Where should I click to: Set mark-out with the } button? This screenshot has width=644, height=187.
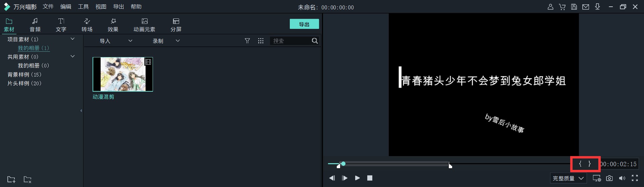click(x=589, y=164)
